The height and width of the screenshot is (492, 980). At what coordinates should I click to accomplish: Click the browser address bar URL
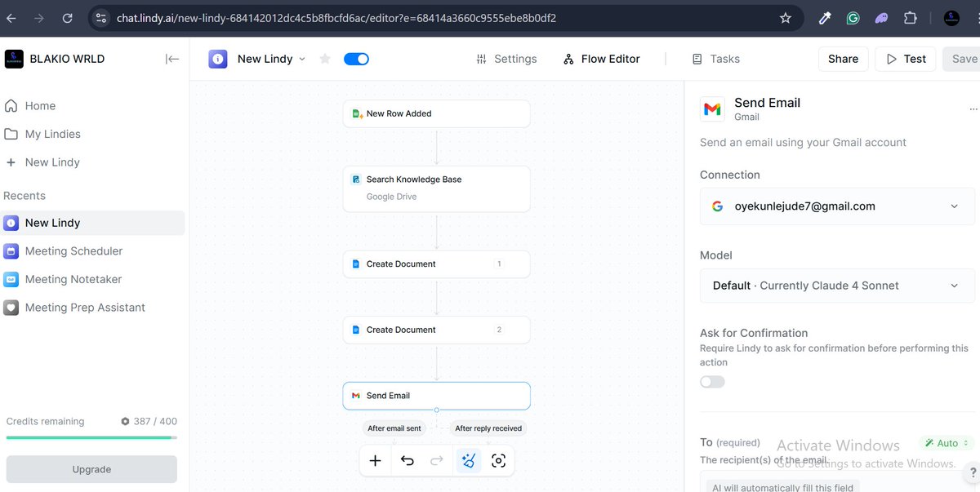tap(336, 18)
